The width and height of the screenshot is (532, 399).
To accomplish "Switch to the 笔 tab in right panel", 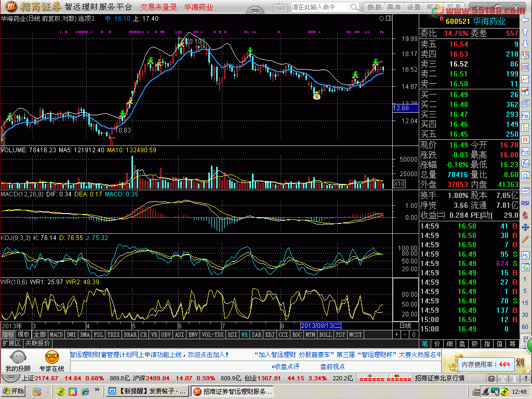I will coord(425,344).
